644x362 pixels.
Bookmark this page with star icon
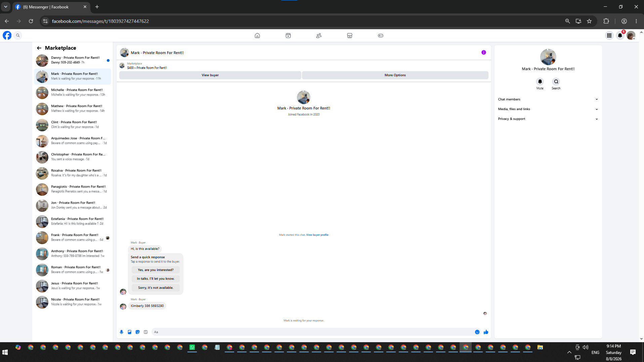click(x=589, y=21)
